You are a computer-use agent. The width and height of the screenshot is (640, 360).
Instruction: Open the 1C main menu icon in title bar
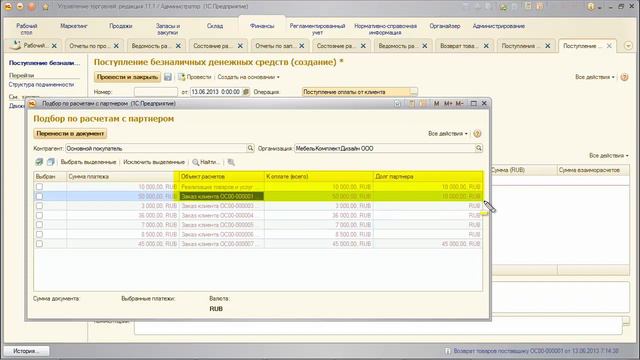pos(8,7)
